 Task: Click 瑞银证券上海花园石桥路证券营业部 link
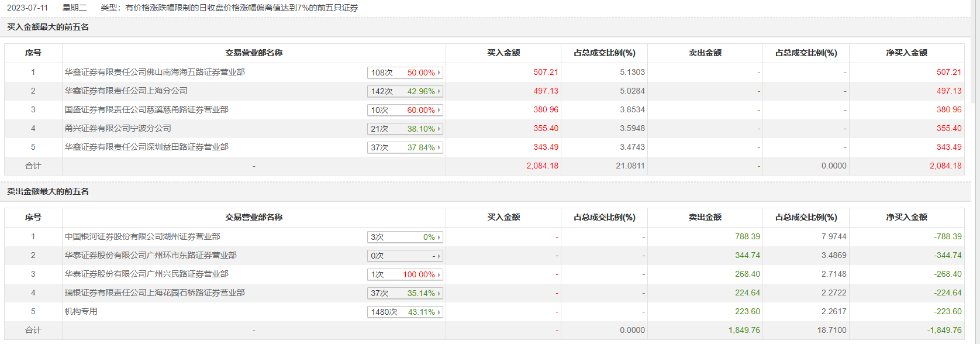(x=154, y=293)
